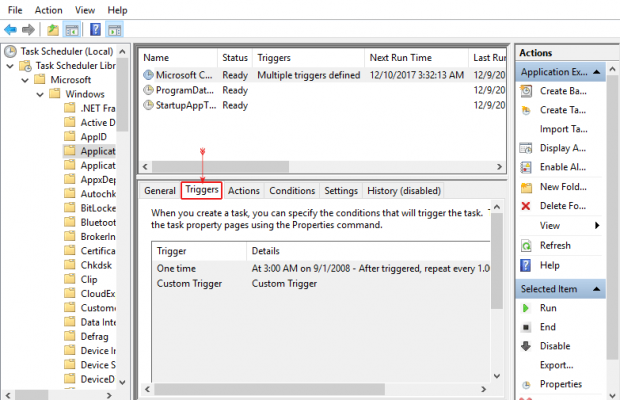Click the Back arrow in the toolbar
Screen dimensions: 620x400
click(x=10, y=30)
